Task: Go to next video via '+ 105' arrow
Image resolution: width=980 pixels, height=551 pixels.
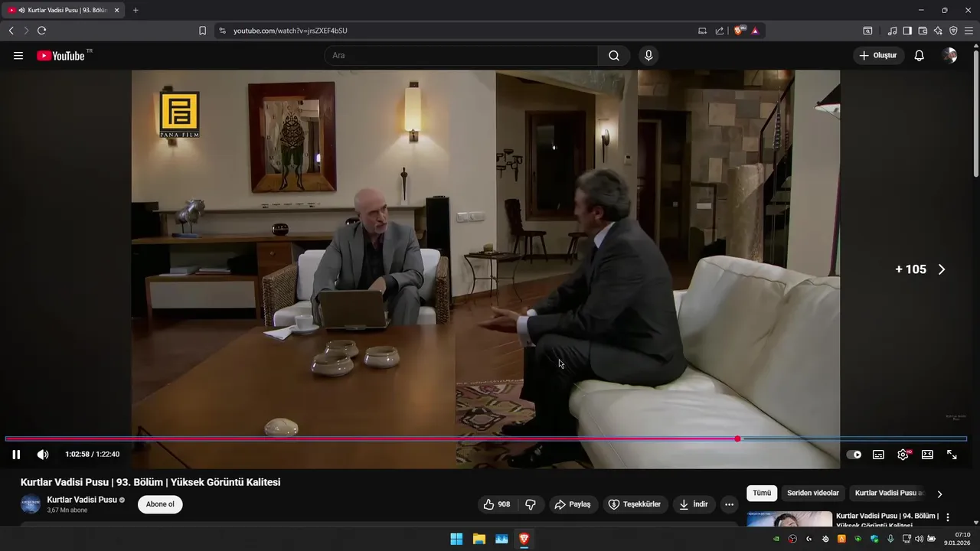Action: (x=942, y=269)
